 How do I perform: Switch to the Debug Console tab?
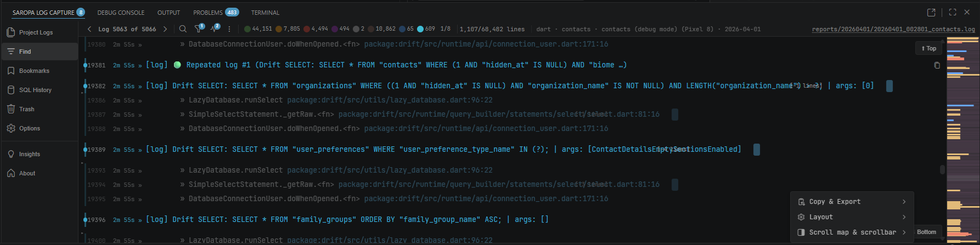tap(121, 13)
